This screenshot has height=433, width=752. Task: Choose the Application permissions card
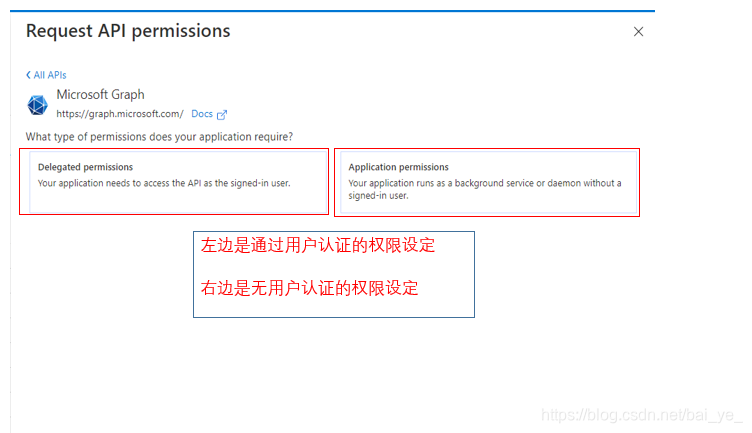point(488,182)
